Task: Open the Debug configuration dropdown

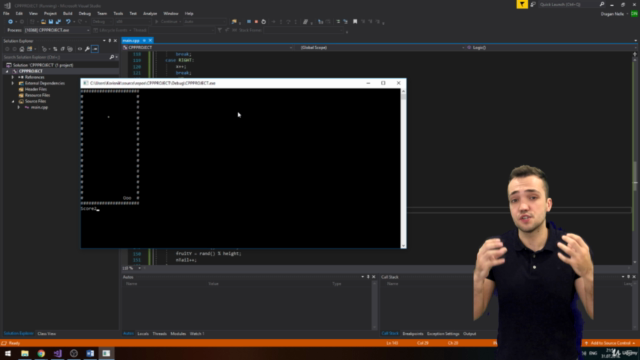Action: tap(102, 22)
